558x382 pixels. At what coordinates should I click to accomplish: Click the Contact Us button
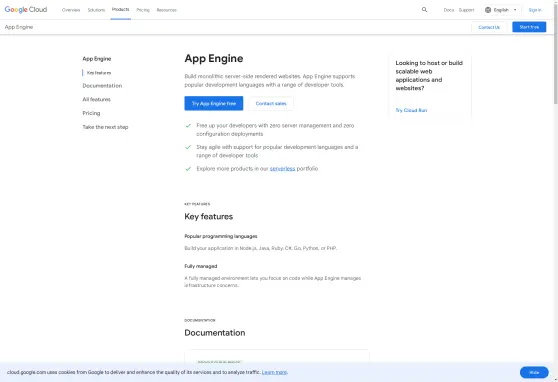[x=489, y=27]
